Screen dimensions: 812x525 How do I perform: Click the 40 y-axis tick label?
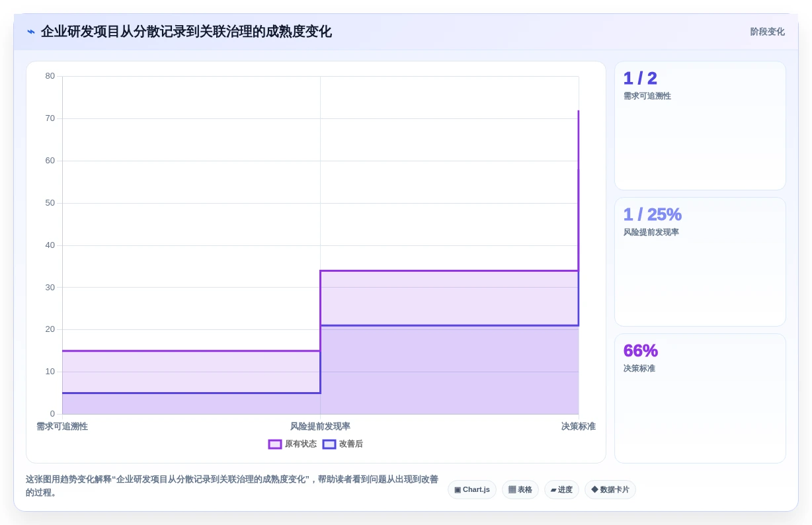tap(50, 245)
